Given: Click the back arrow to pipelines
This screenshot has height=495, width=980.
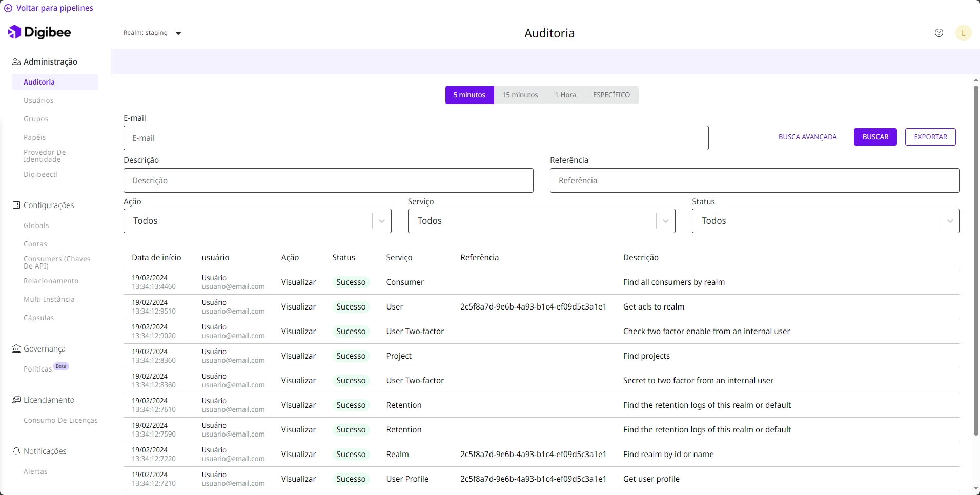Looking at the screenshot, I should coord(8,8).
